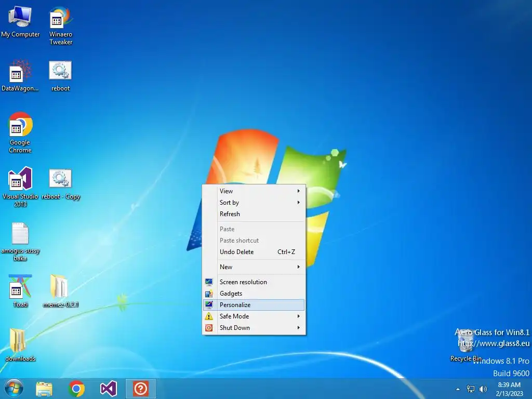Click the reboot file icon on the desktop

pos(60,75)
